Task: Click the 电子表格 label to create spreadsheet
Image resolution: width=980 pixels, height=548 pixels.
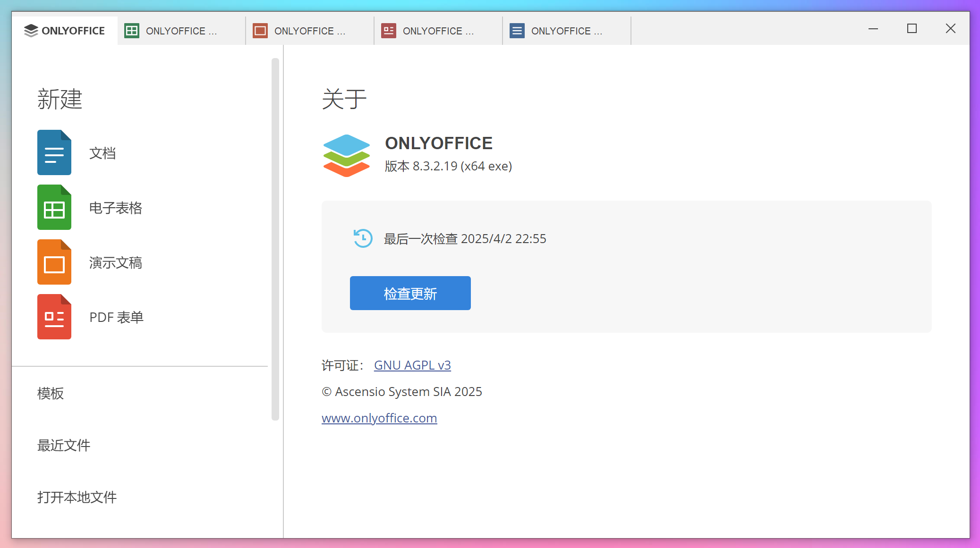Action: 116,208
